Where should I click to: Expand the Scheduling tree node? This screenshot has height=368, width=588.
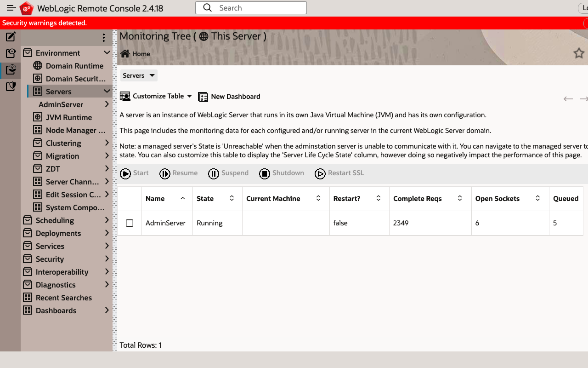coord(107,220)
